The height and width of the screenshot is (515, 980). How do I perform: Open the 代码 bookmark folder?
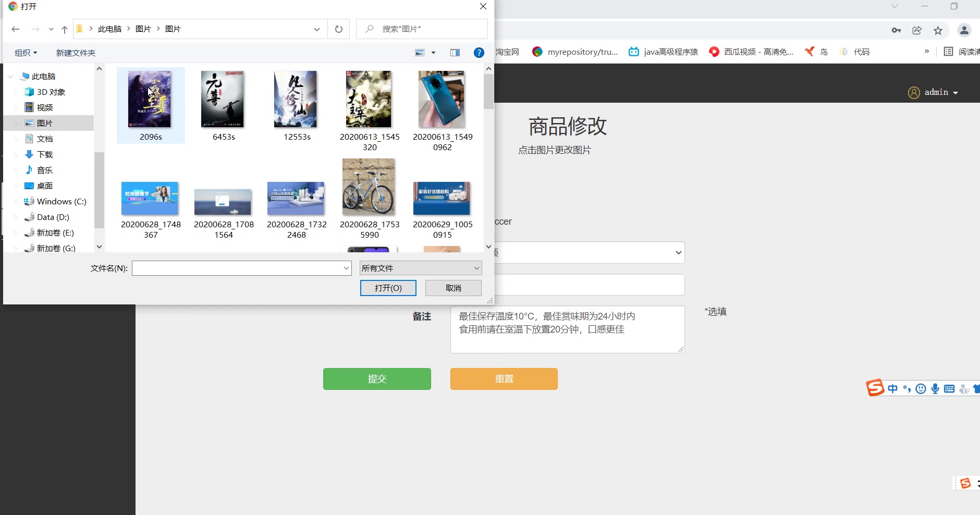[x=854, y=52]
